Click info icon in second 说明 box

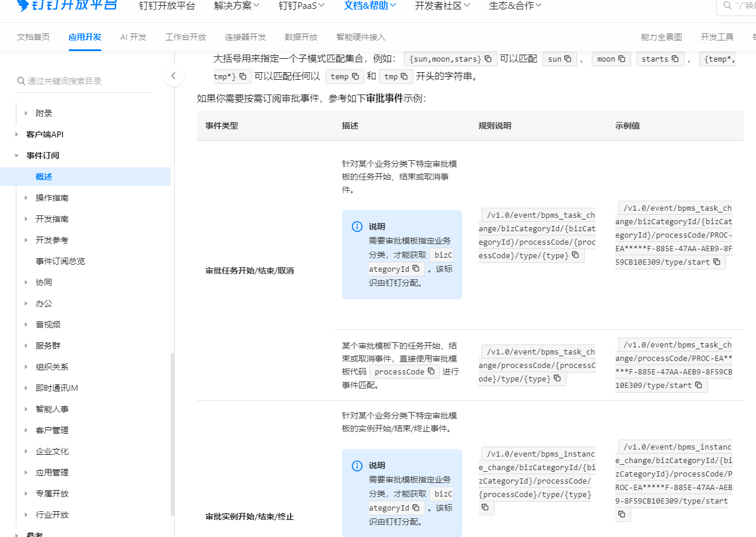click(357, 465)
